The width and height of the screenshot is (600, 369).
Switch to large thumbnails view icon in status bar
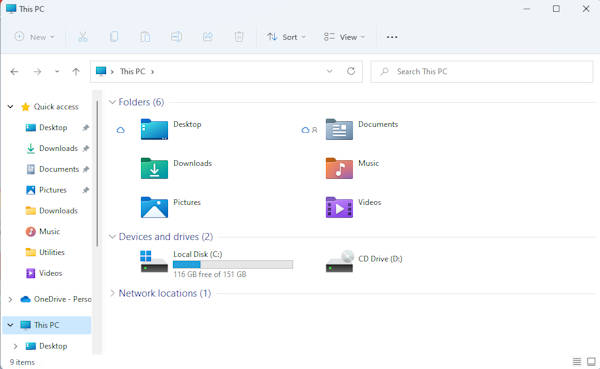[591, 361]
